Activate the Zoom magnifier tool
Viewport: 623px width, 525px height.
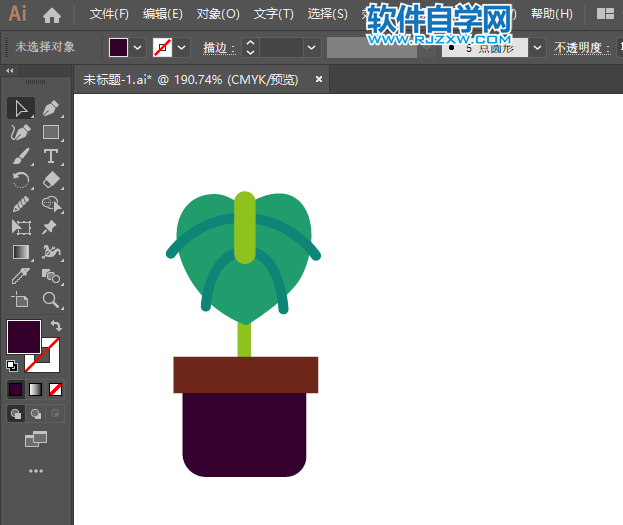(x=51, y=300)
